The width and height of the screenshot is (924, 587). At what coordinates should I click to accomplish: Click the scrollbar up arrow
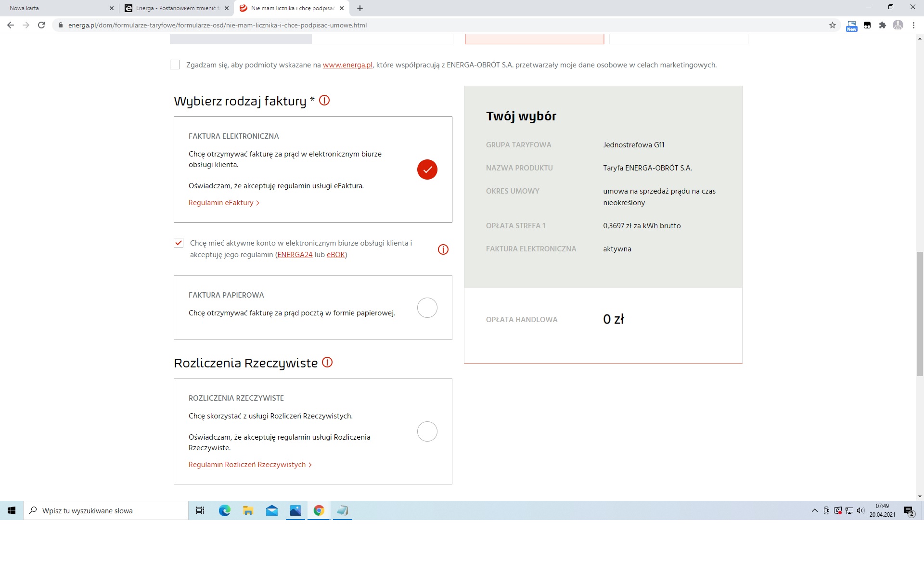920,39
